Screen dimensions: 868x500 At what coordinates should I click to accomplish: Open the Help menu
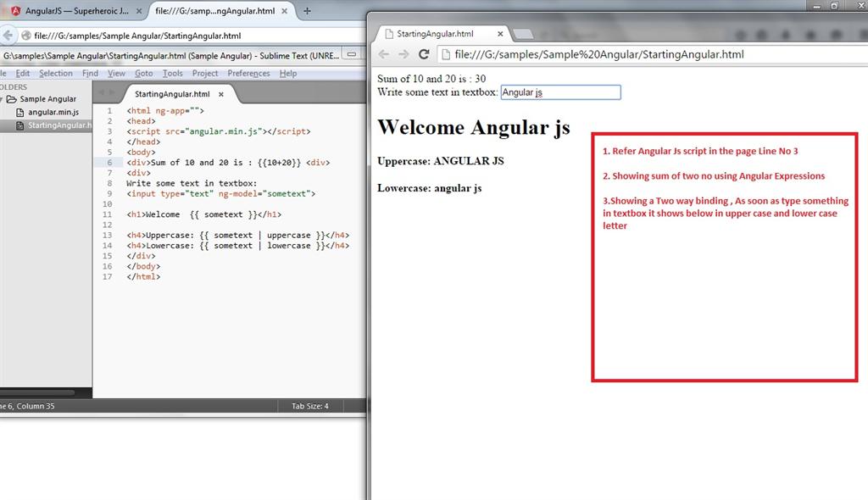click(x=288, y=73)
